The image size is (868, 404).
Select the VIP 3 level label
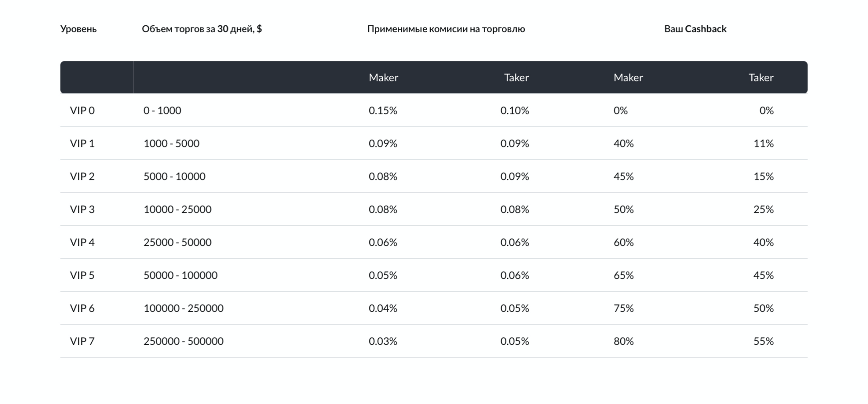[82, 210]
